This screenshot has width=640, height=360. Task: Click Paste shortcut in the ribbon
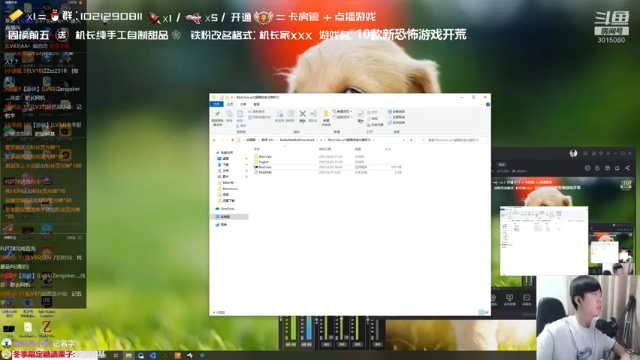tap(259, 117)
